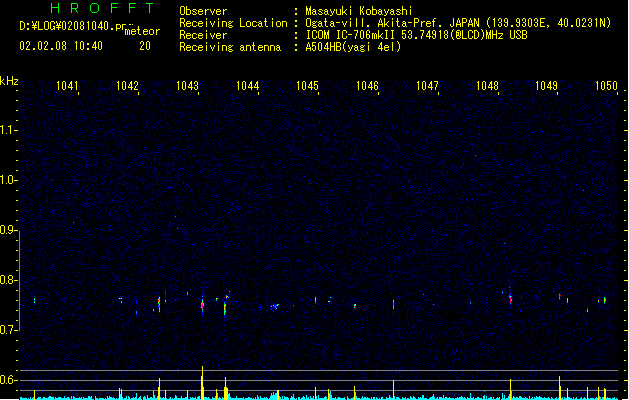Select the log file path D:¥LOG¥02081040

pyautogui.click(x=72, y=26)
